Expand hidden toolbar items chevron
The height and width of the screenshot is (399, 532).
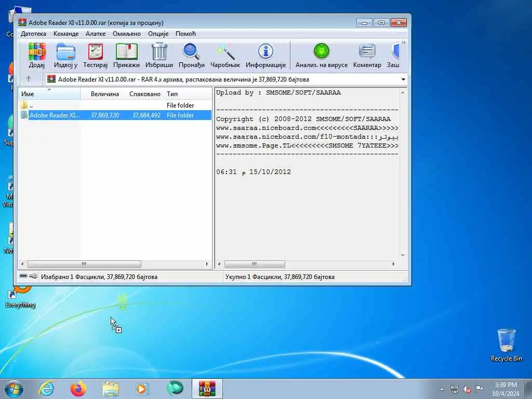coord(403,43)
